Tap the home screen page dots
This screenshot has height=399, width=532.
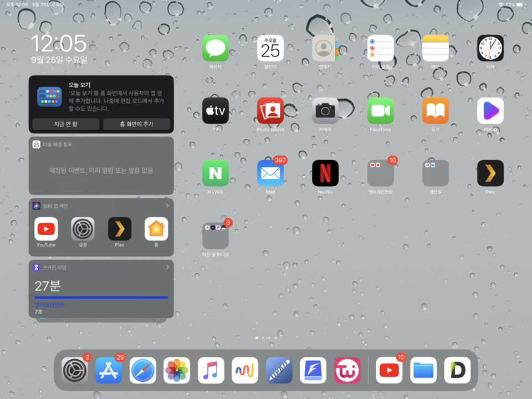click(267, 337)
